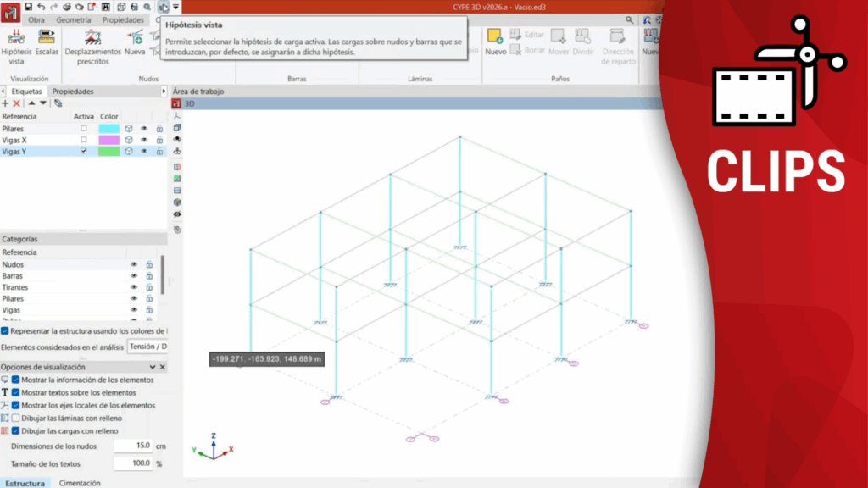
Task: Open the Tensión analysis elements dropdown
Action: pyautogui.click(x=147, y=347)
